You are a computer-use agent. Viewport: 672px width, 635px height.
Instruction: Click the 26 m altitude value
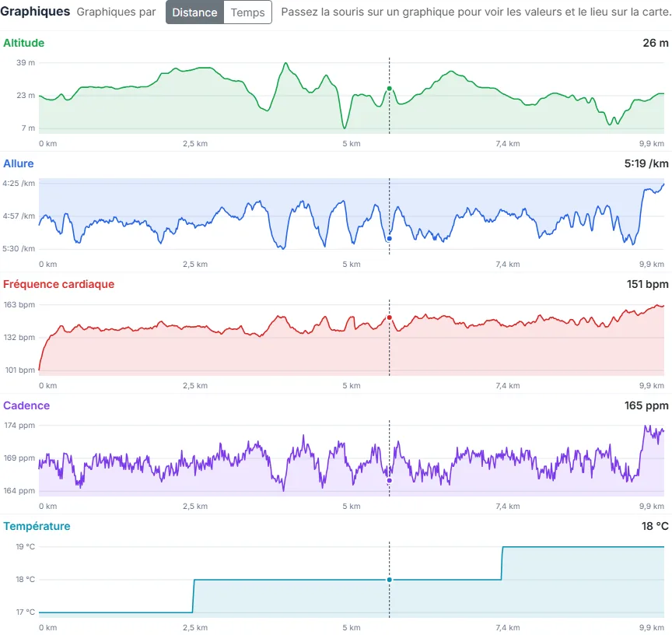(x=656, y=43)
